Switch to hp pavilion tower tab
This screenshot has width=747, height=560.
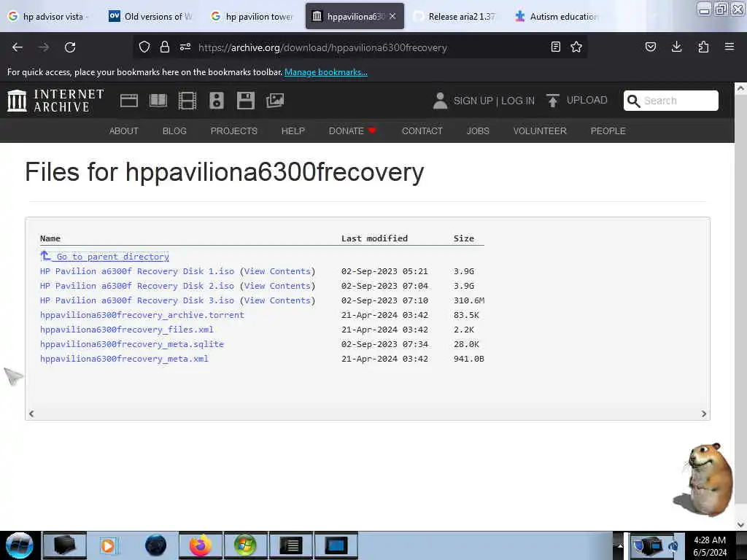click(252, 16)
